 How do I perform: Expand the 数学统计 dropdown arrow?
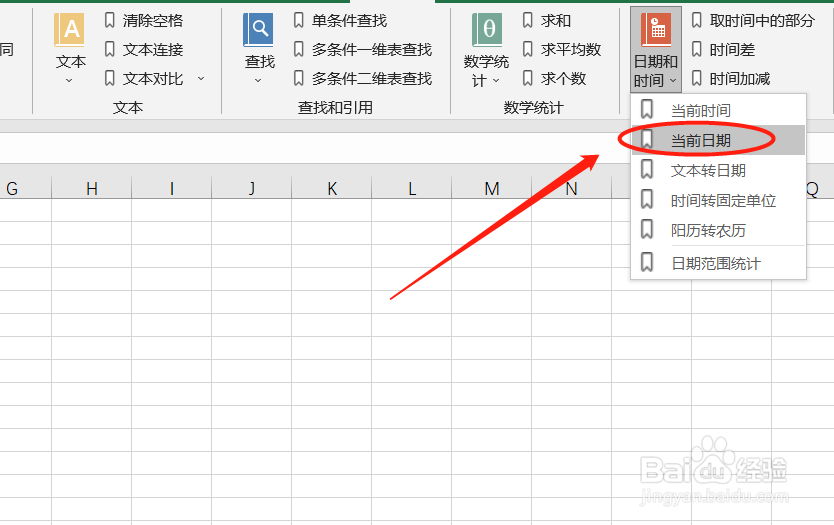[496, 81]
